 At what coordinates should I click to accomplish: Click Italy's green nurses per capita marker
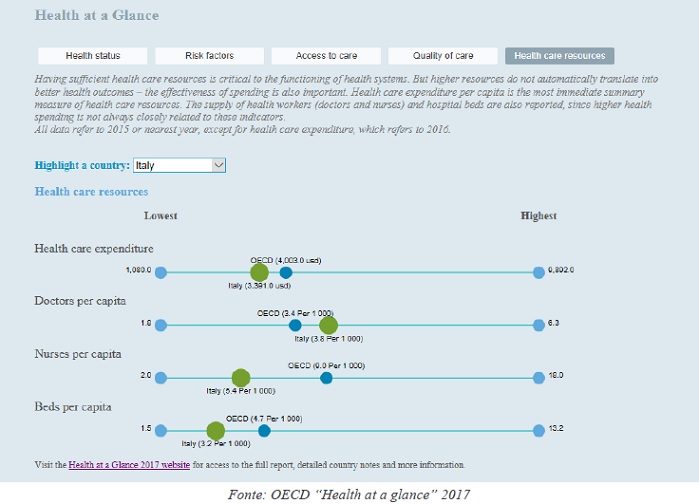pyautogui.click(x=240, y=377)
